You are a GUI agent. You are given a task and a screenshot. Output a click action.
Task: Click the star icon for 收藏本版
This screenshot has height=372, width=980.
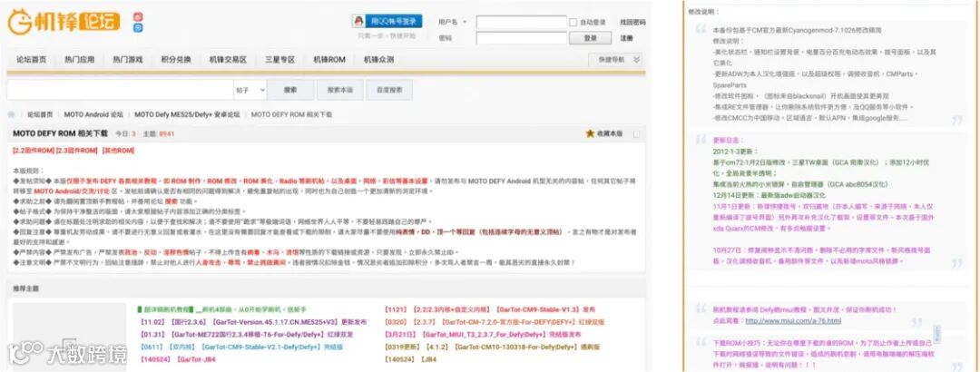click(x=590, y=133)
